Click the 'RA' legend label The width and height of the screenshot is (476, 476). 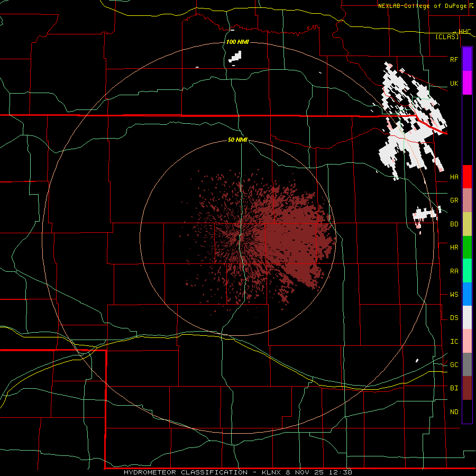click(x=454, y=271)
